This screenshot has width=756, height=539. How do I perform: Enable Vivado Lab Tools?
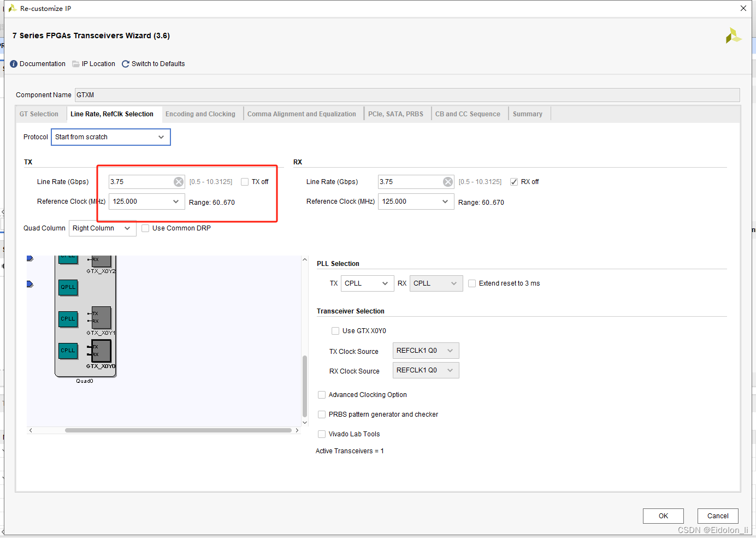coord(322,434)
